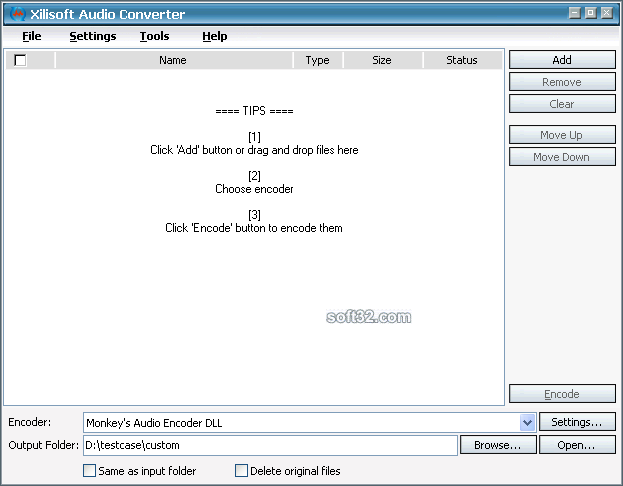Click the 'Output Folder:' label

[44, 445]
